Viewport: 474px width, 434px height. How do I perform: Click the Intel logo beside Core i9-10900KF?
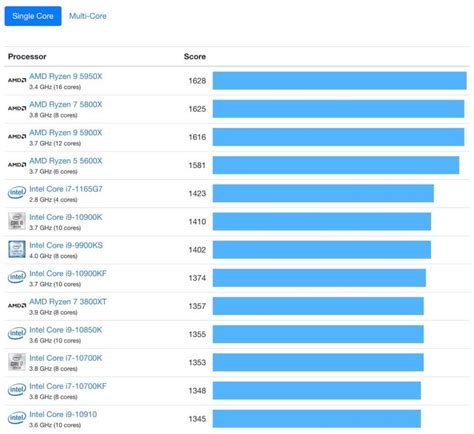coord(17,277)
